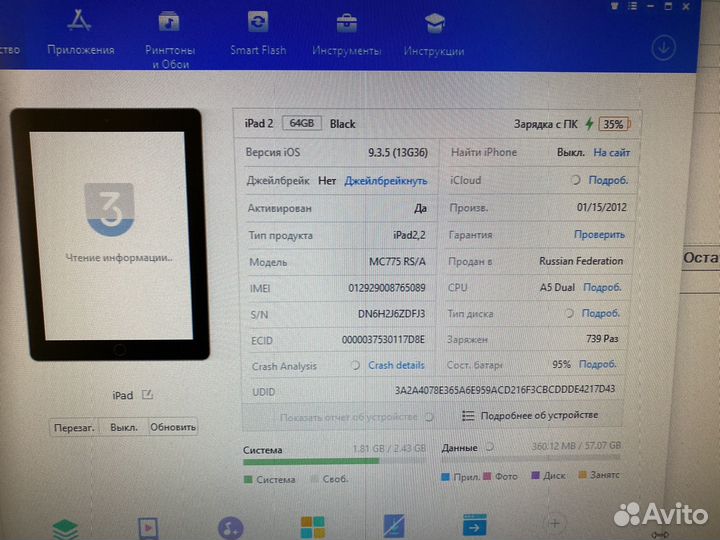
Task: Click the list icon beside Подробнее об устройстве
Action: pyautogui.click(x=468, y=416)
